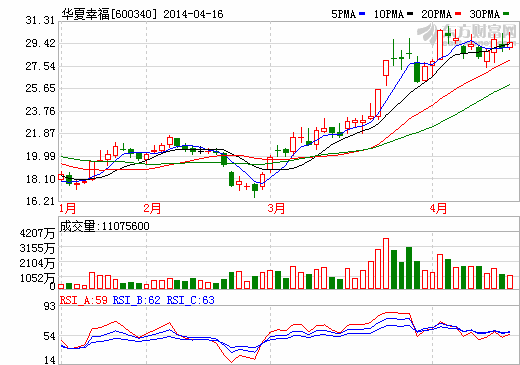Viewport: 520px width, 365px height.
Task: Click the 2104万 volume axis label
Action: click(37, 263)
